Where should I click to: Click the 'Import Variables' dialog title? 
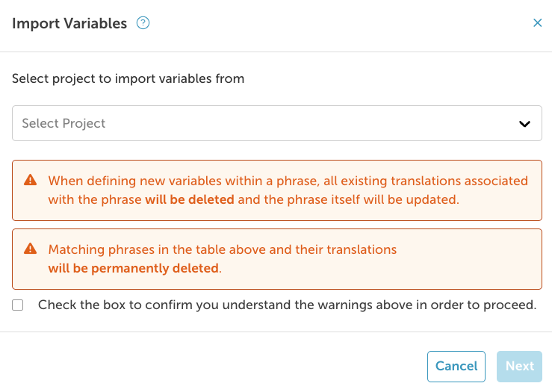(x=69, y=23)
